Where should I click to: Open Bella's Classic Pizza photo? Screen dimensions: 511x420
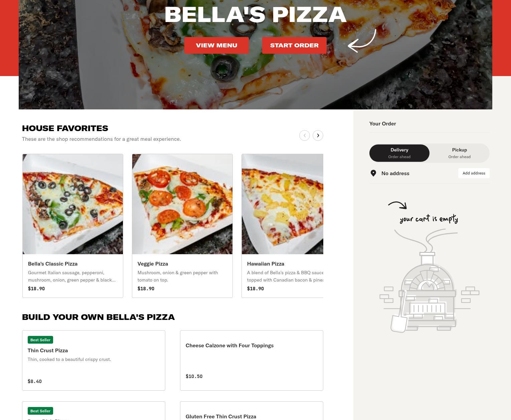73,204
